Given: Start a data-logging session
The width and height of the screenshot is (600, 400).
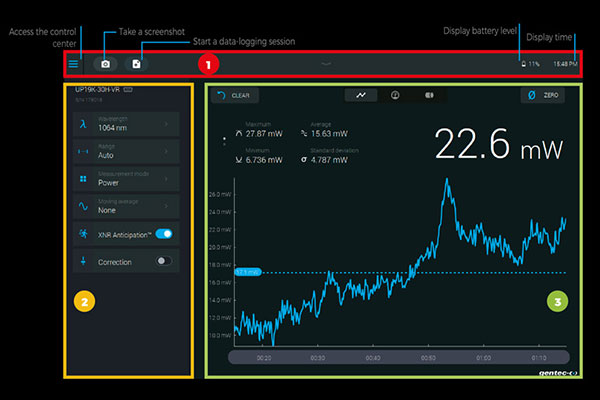Looking at the screenshot, I should click(x=137, y=64).
